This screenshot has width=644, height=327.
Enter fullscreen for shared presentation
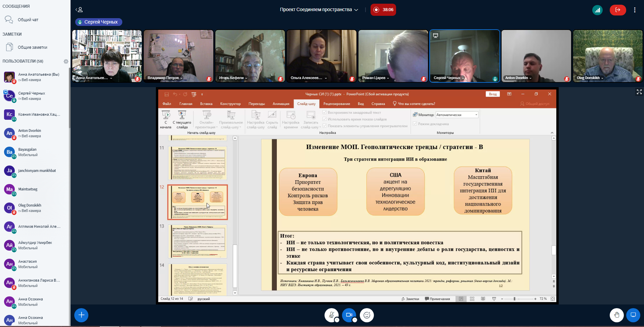click(x=639, y=92)
